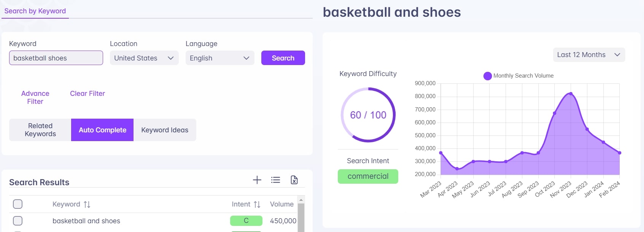Sort by Keyword using the arrows icon
The height and width of the screenshot is (232, 644).
click(87, 205)
